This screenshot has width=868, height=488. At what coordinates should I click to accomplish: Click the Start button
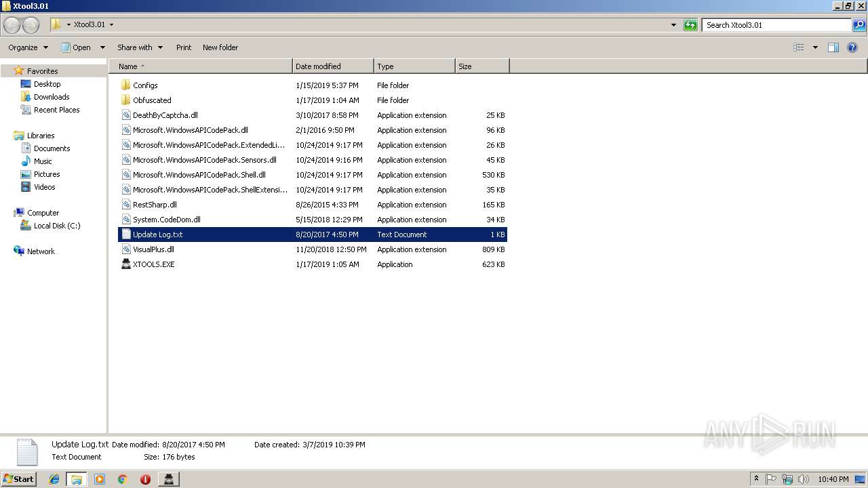[x=18, y=479]
